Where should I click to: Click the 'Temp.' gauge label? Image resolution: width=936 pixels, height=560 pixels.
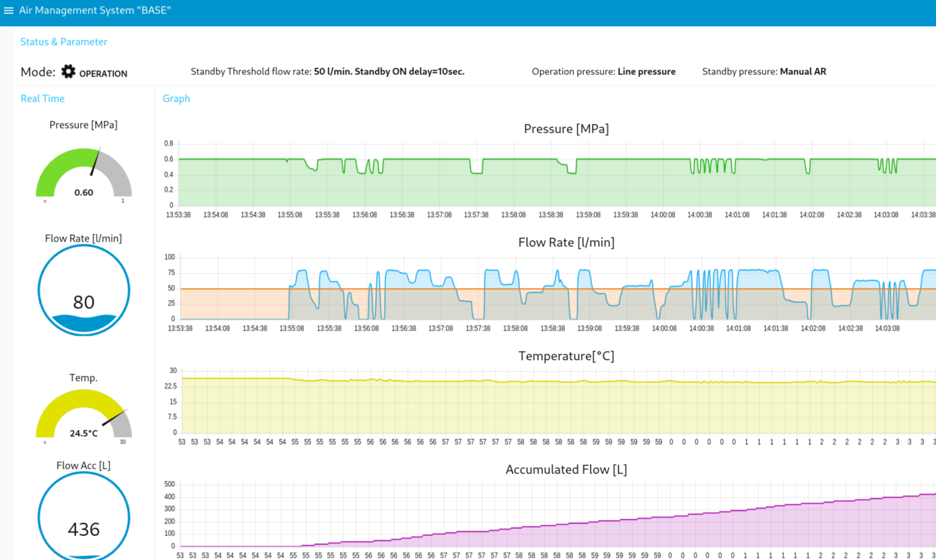83,378
